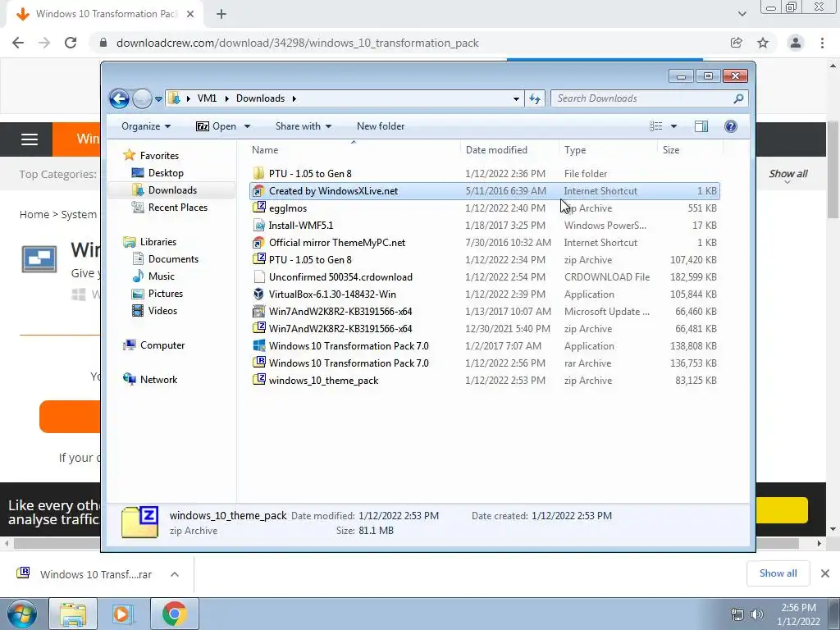This screenshot has width=840, height=630.
Task: Open Windows Media Player from taskbar
Action: 122,614
